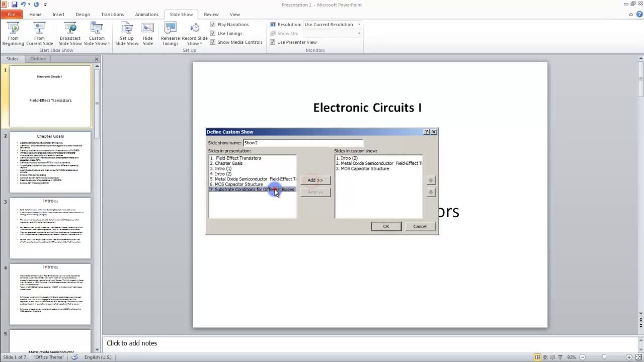Move custom show slide up arrow
The height and width of the screenshot is (362, 644).
click(430, 180)
